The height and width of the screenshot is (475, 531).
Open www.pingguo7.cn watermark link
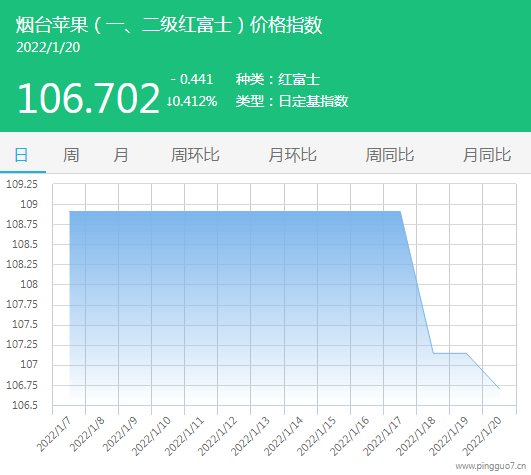[x=491, y=466]
